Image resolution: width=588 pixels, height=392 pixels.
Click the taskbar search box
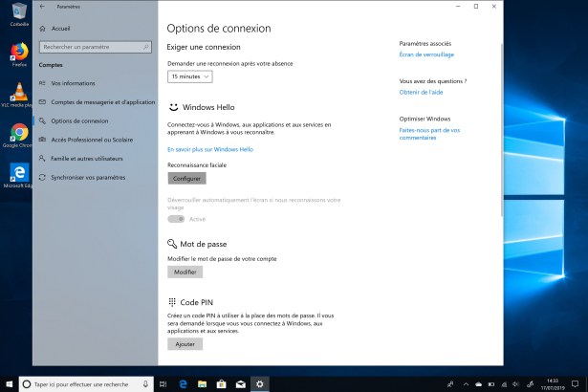coord(86,384)
